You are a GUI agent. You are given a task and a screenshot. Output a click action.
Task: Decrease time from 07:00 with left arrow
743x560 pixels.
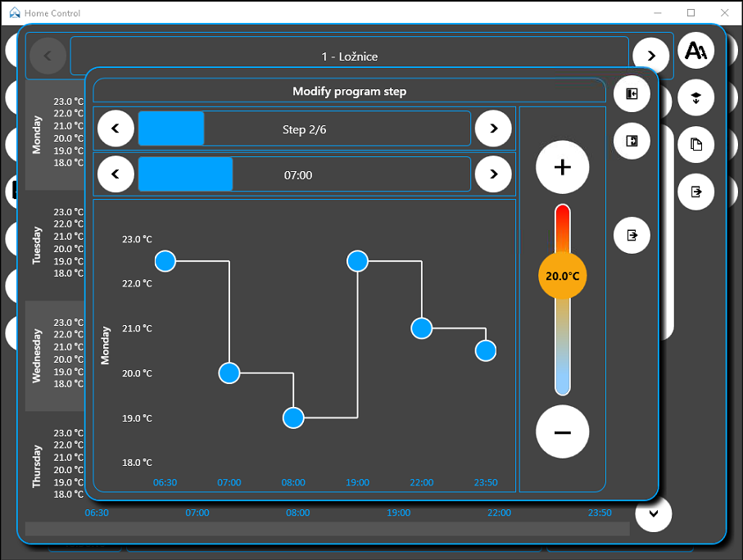(116, 174)
